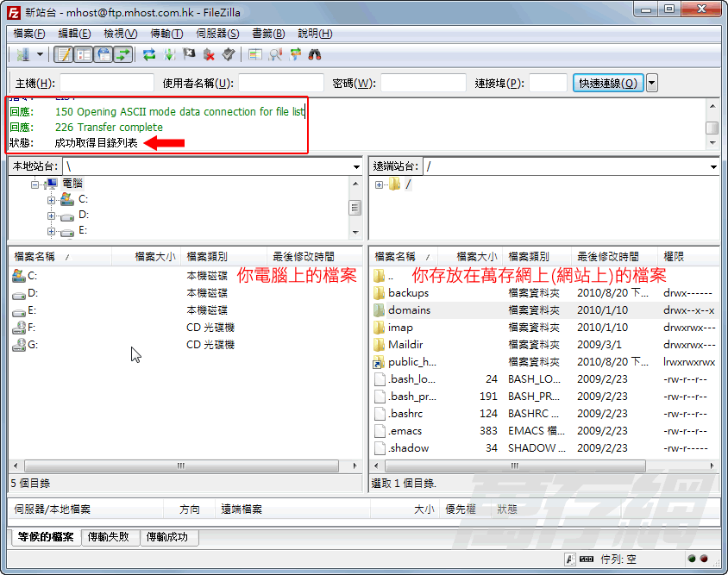
Task: Sort local list by 檔案大小 column
Action: pos(146,256)
